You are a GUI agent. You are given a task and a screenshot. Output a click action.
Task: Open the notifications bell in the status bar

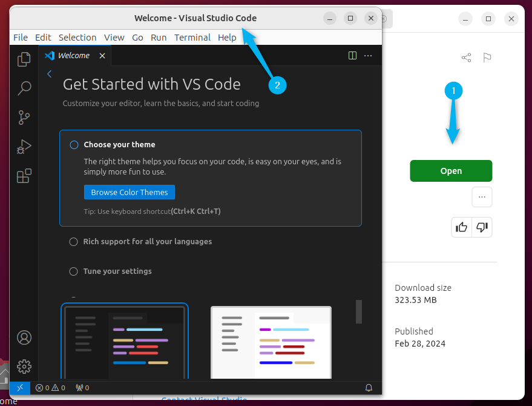(x=369, y=388)
